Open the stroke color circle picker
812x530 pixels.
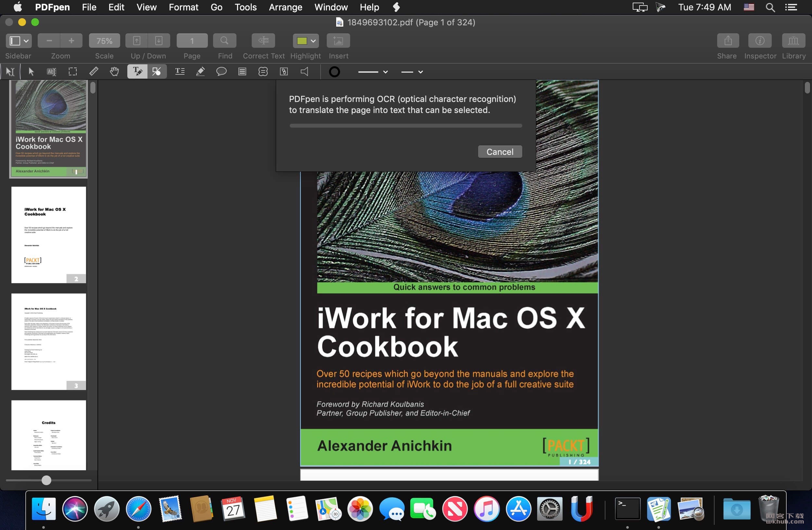(x=334, y=72)
